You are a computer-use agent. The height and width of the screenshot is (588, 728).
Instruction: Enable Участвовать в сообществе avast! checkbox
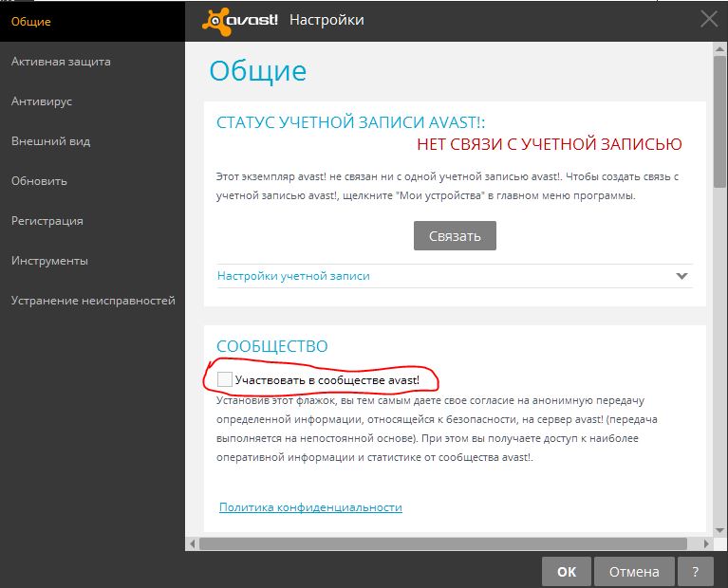(x=225, y=379)
